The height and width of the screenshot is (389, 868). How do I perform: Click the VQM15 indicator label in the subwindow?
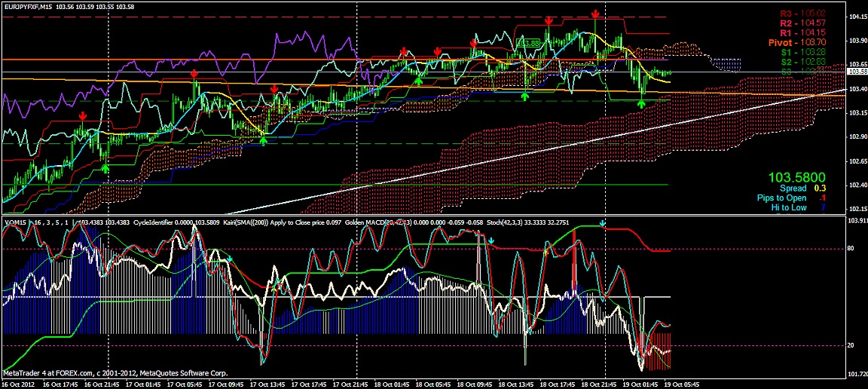coord(17,222)
